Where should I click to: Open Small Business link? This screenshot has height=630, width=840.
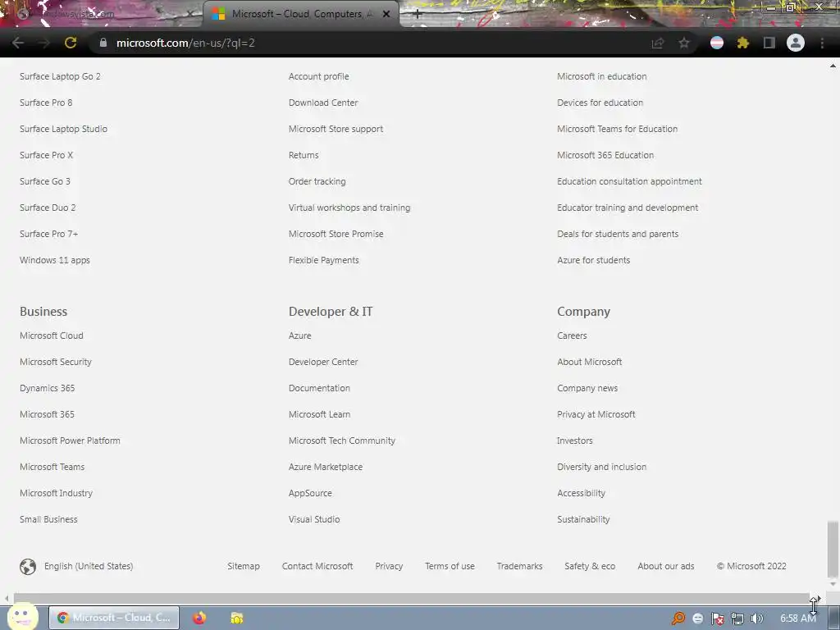[x=48, y=519]
